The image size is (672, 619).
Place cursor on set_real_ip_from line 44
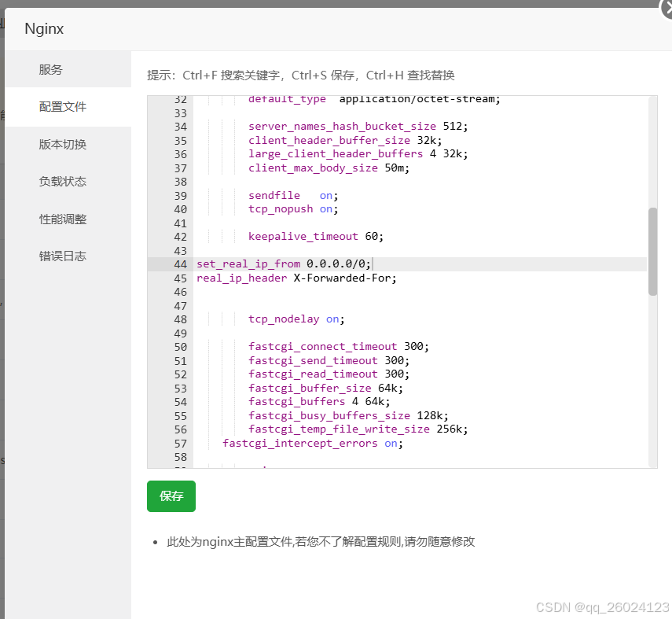pos(283,263)
